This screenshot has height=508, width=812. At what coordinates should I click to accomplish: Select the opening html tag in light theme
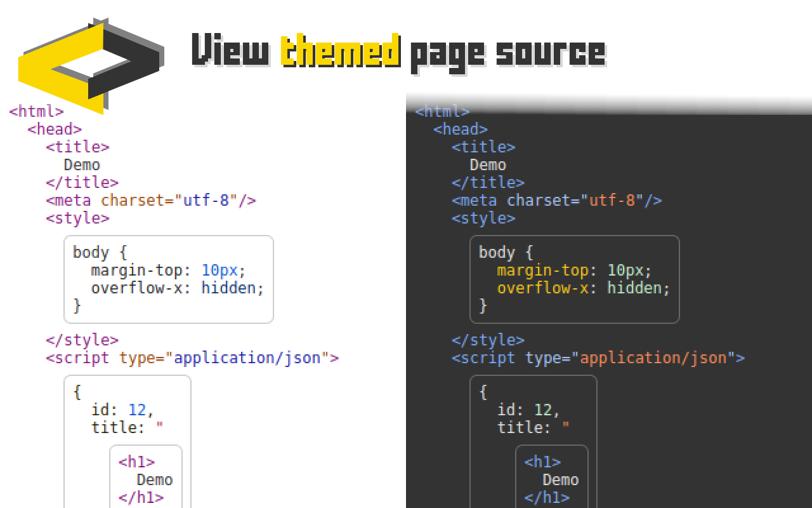[x=36, y=112]
